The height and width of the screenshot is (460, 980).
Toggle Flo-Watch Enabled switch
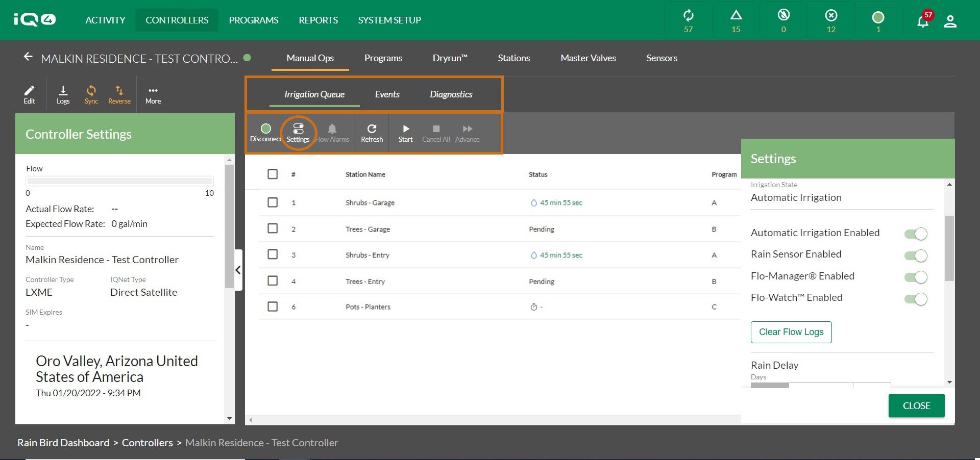click(916, 299)
